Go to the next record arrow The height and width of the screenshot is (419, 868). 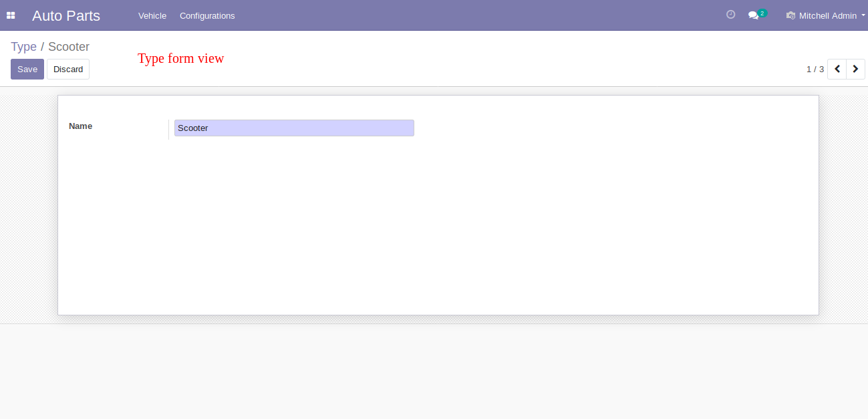click(x=855, y=69)
